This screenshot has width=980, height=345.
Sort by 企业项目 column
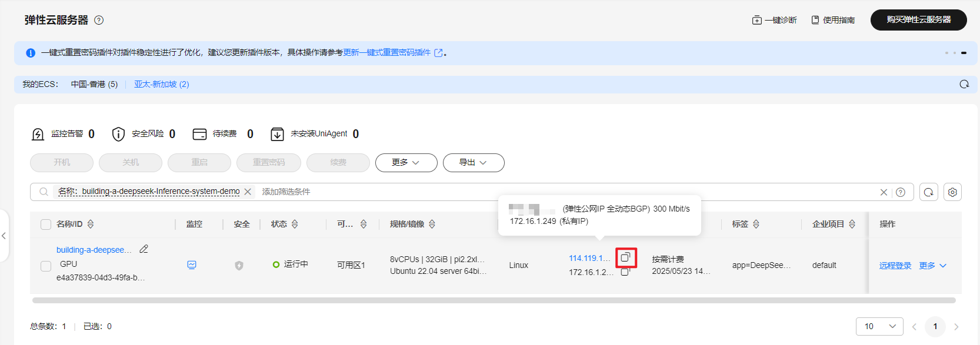point(852,224)
